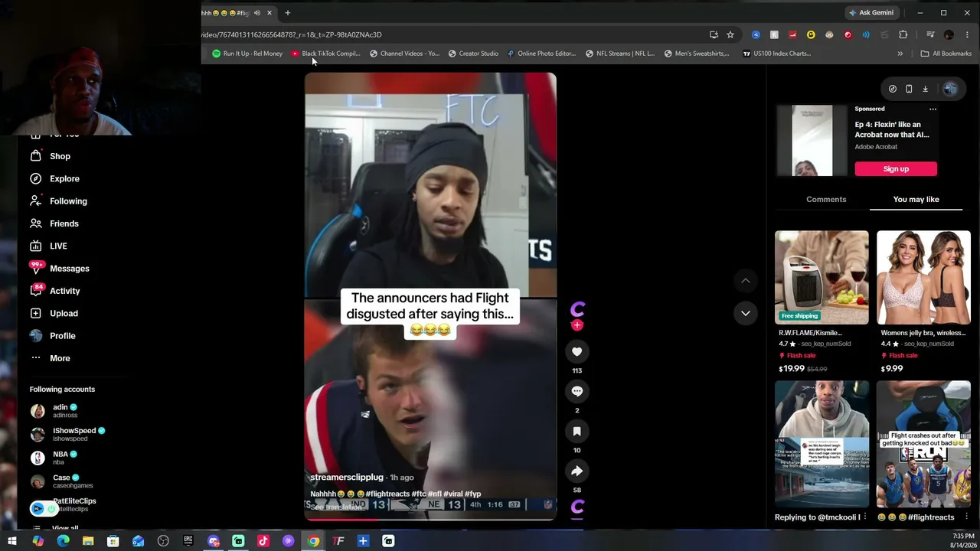Open Chrome media controls icon
This screenshot has width=980, height=551.
(930, 34)
